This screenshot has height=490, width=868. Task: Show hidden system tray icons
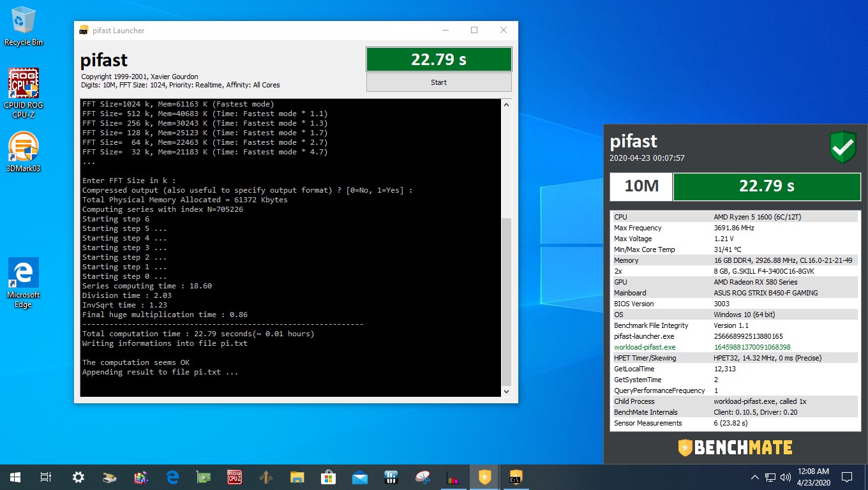point(755,477)
